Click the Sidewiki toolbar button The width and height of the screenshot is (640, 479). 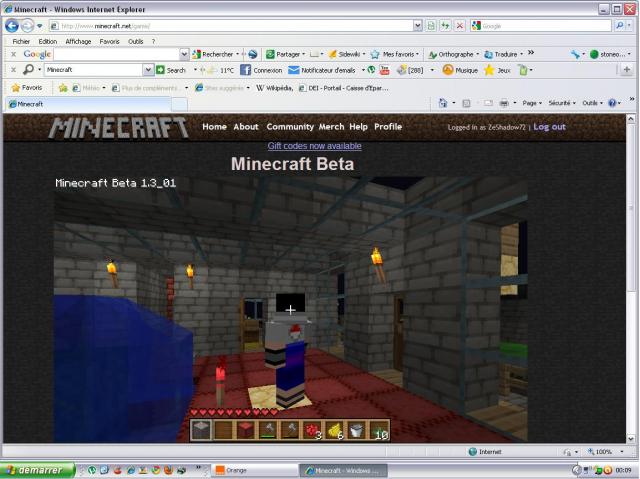click(x=345, y=54)
